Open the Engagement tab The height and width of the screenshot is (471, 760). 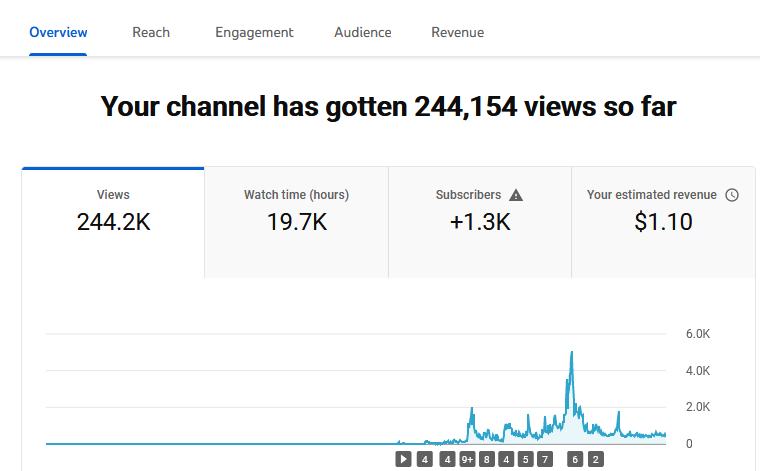(x=254, y=32)
